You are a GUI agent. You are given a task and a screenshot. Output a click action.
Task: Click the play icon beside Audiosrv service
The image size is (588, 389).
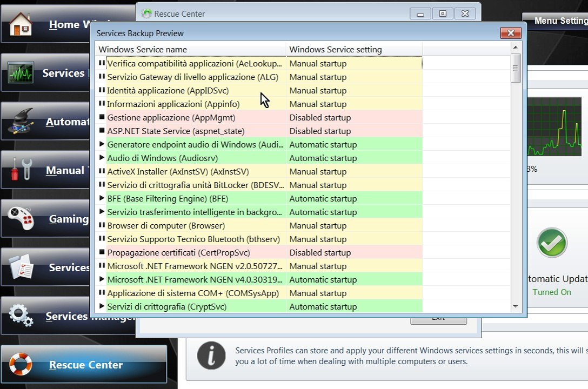click(x=102, y=157)
